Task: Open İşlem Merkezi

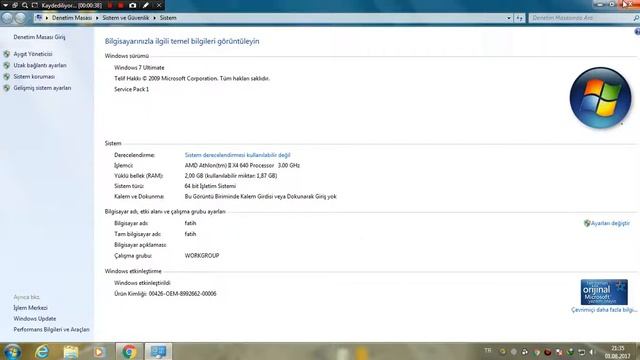Action: [30, 308]
